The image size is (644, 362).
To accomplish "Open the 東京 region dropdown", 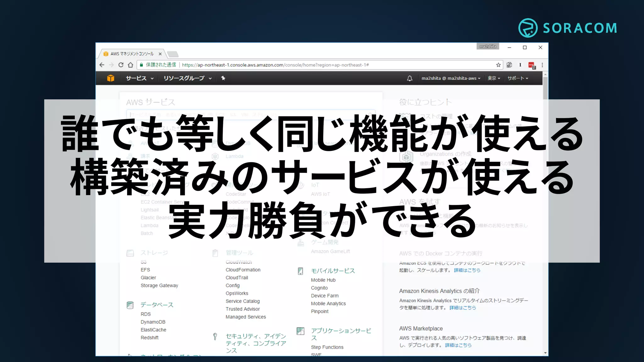I will (x=494, y=78).
